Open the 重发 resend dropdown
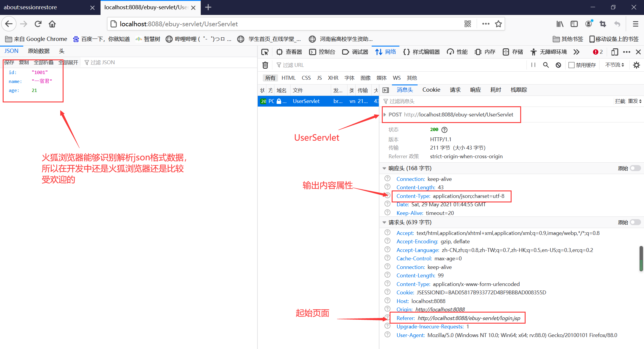 (x=635, y=101)
